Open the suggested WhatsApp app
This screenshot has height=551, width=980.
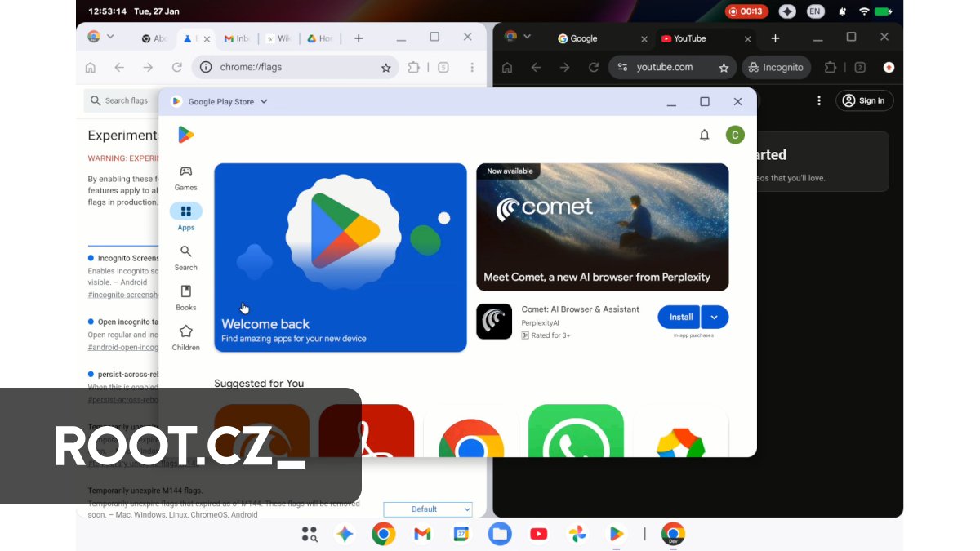(x=576, y=431)
